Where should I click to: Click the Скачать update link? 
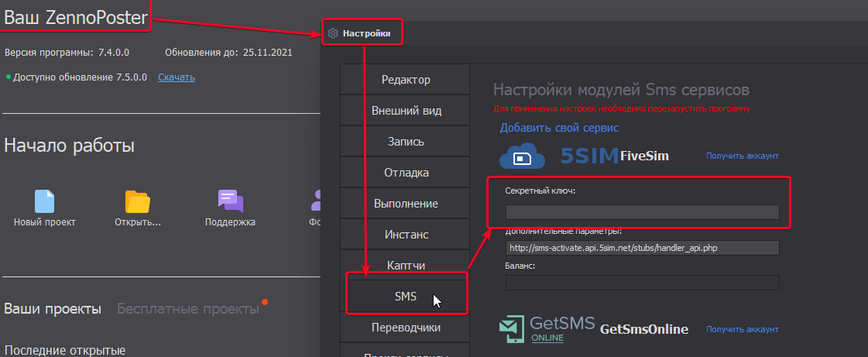[x=176, y=77]
